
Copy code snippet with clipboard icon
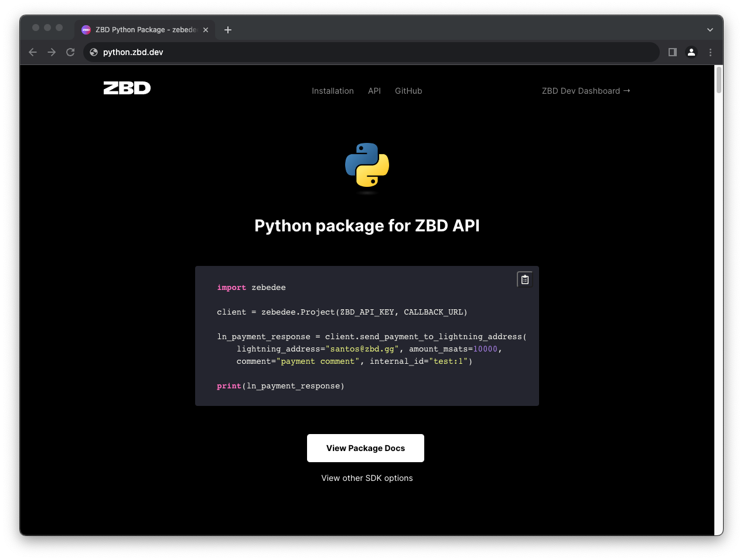coord(525,279)
